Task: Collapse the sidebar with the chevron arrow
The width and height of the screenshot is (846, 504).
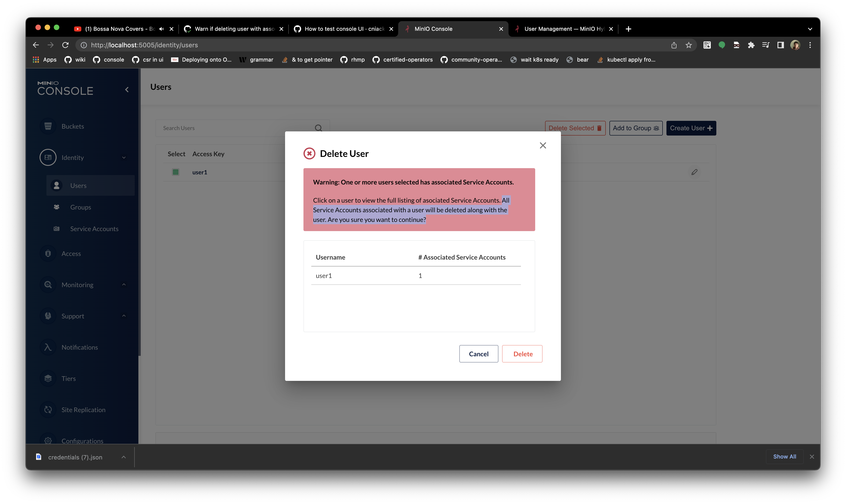Action: 127,90
